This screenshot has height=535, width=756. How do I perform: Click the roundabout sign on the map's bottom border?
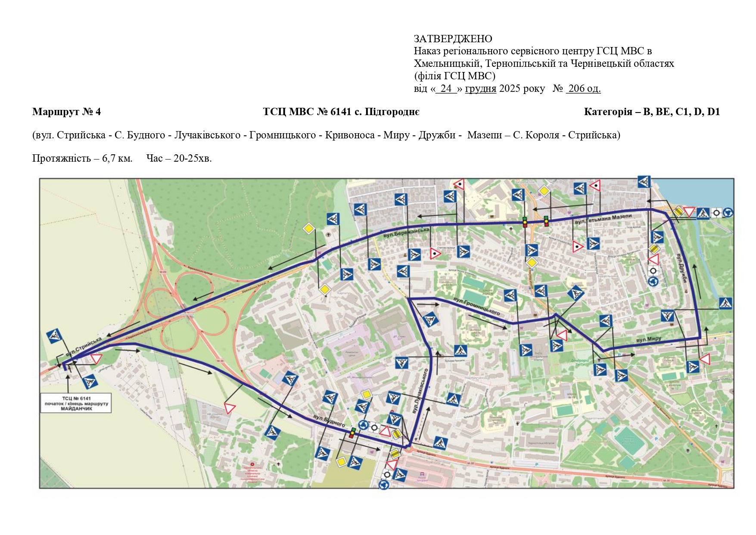(383, 485)
